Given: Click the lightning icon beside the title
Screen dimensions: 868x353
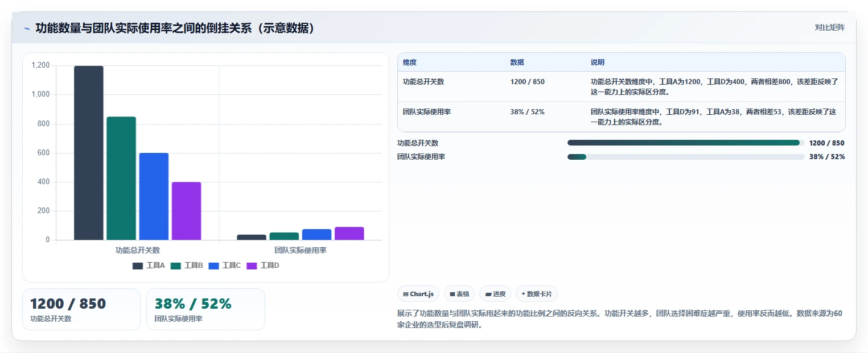Looking at the screenshot, I should click(x=27, y=28).
